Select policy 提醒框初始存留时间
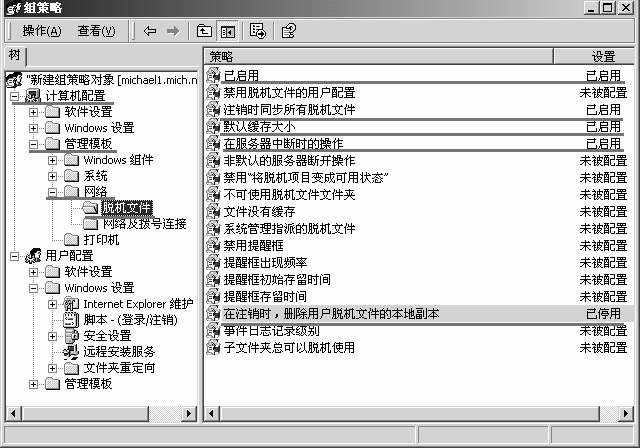Viewport: 640px width, 448px height. [277, 280]
